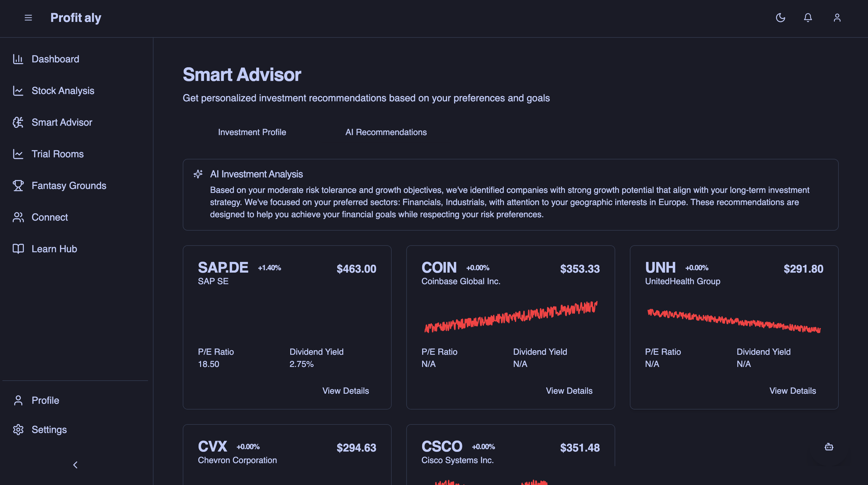Click the UNH ticker heading

(x=660, y=268)
